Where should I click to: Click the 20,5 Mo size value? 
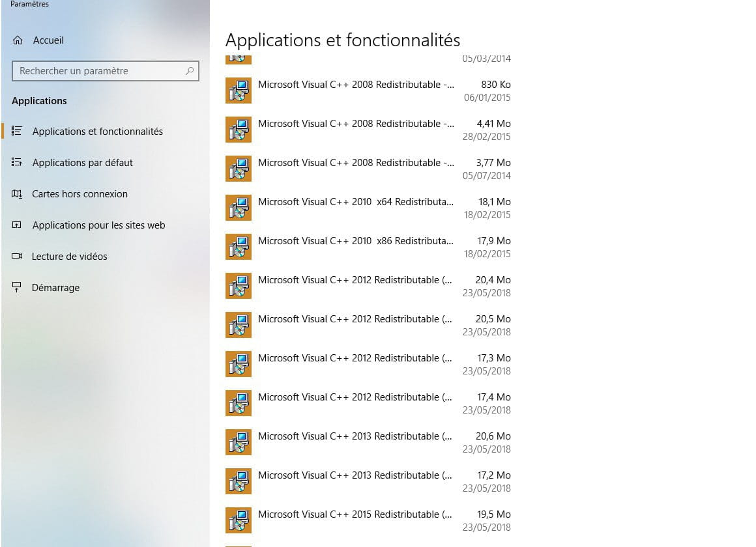point(493,318)
